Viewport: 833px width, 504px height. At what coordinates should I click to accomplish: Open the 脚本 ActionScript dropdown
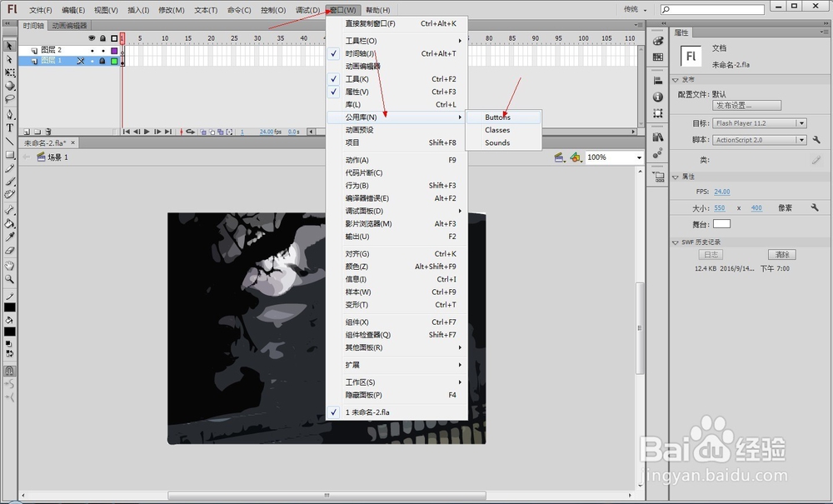(759, 140)
